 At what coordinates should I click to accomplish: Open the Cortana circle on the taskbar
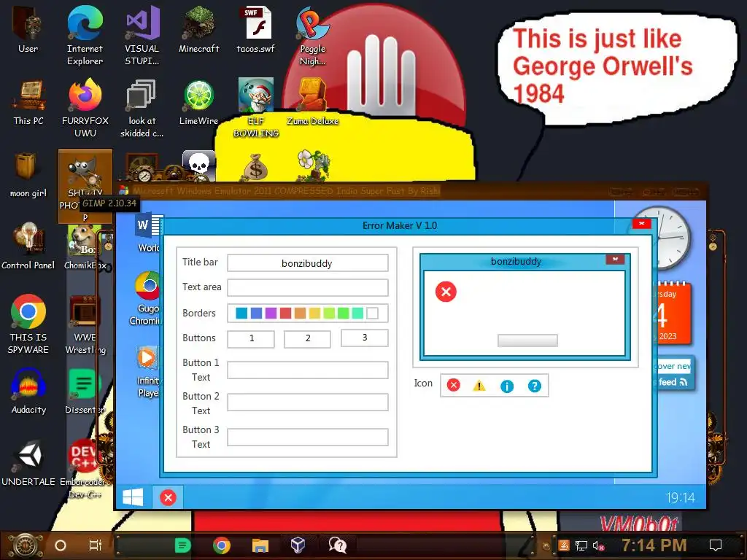(61, 545)
